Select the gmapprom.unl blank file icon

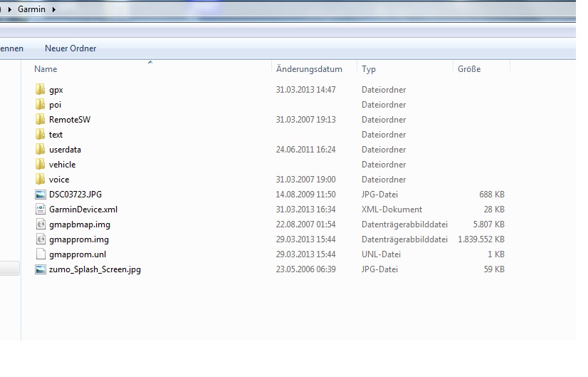coord(41,254)
